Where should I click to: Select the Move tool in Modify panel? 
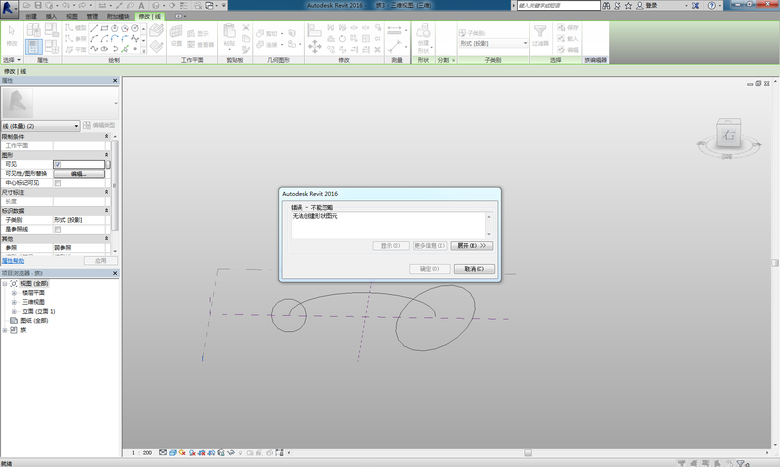[315, 47]
